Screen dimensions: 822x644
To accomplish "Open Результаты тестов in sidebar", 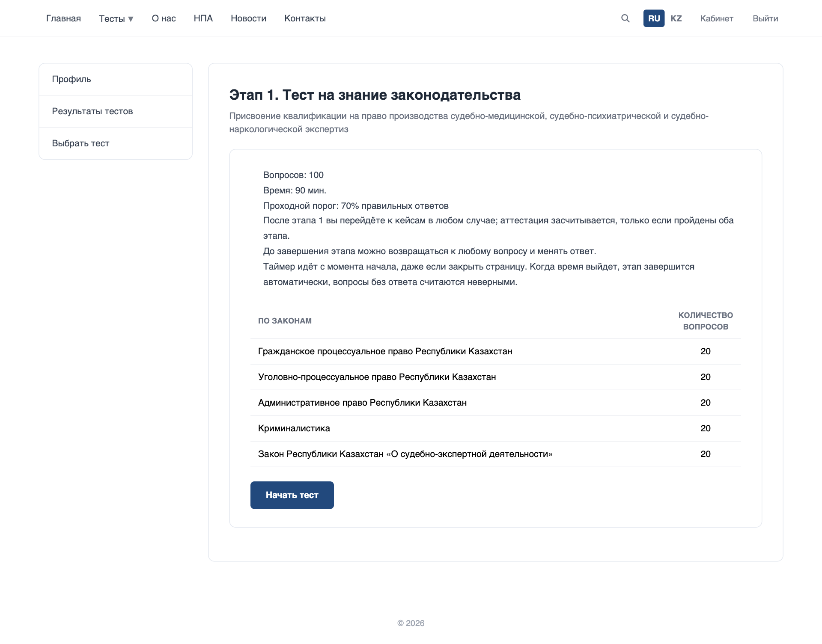I will point(116,111).
